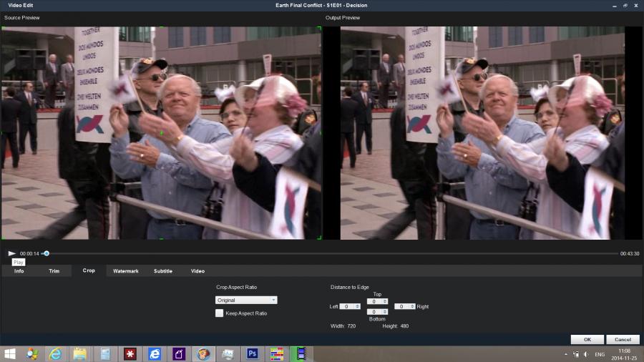Open File Explorer folder icon in taskbar
The height and width of the screenshot is (362, 644).
pos(80,353)
